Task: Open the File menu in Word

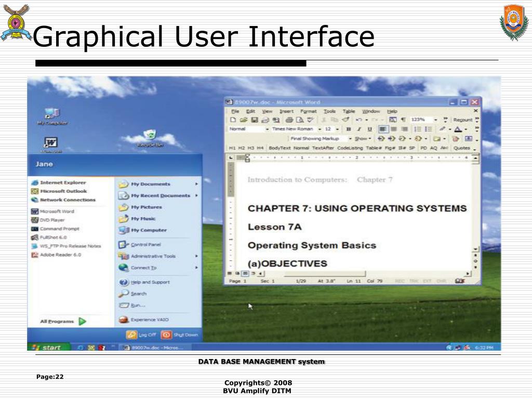Action: click(x=235, y=111)
